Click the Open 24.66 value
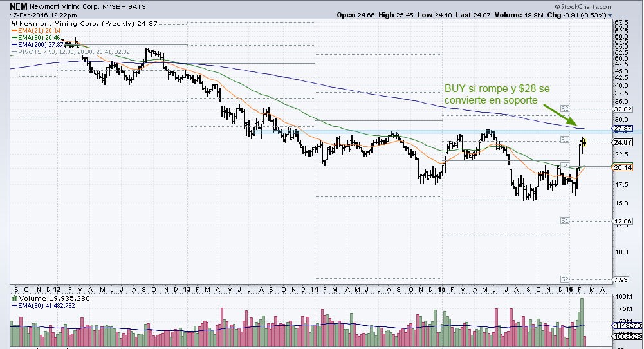 [x=356, y=15]
